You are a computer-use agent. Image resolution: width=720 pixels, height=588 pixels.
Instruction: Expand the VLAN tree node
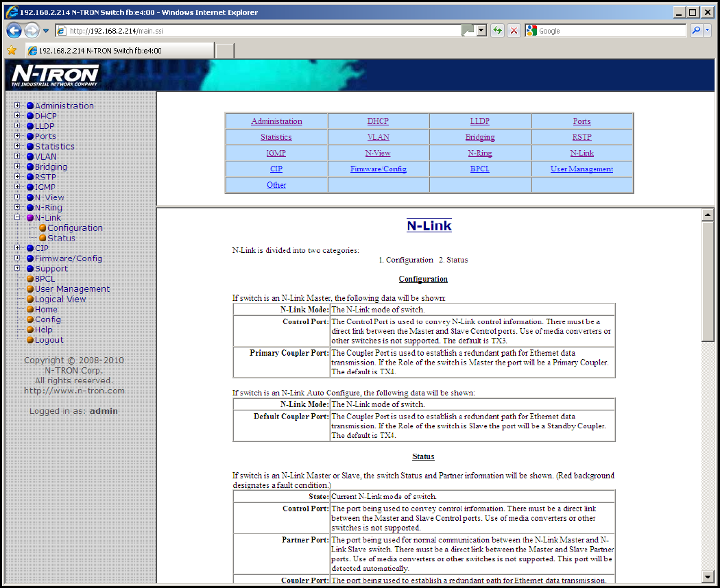[x=17, y=156]
